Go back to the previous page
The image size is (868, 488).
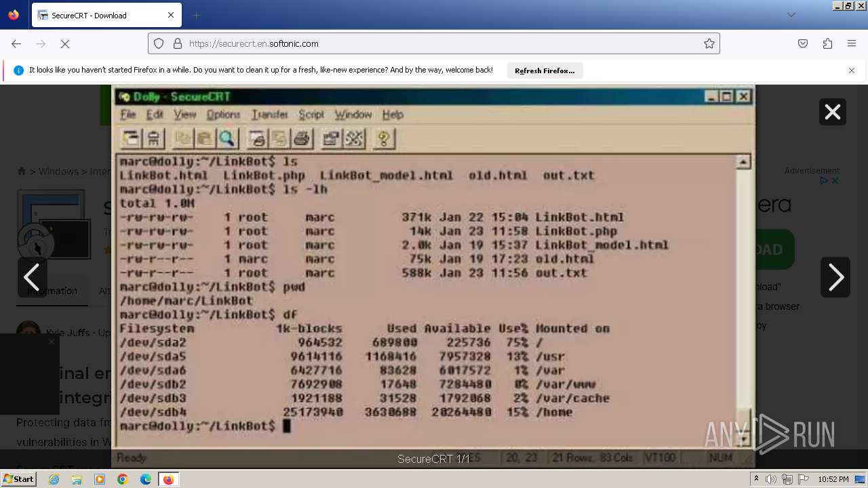click(x=16, y=43)
